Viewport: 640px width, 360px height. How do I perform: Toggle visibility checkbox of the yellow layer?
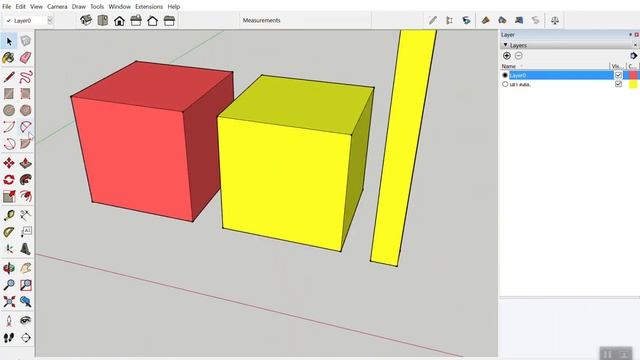pos(618,84)
